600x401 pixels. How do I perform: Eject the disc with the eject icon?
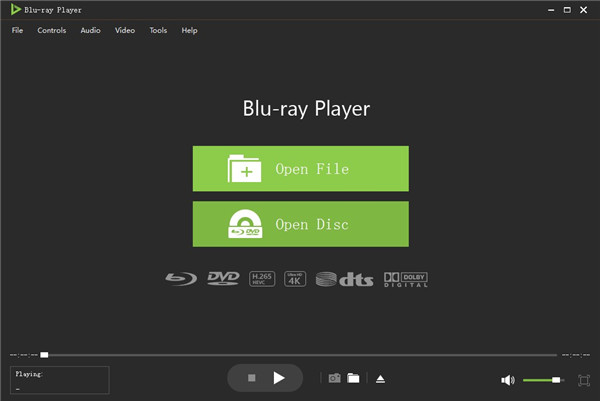(380, 379)
